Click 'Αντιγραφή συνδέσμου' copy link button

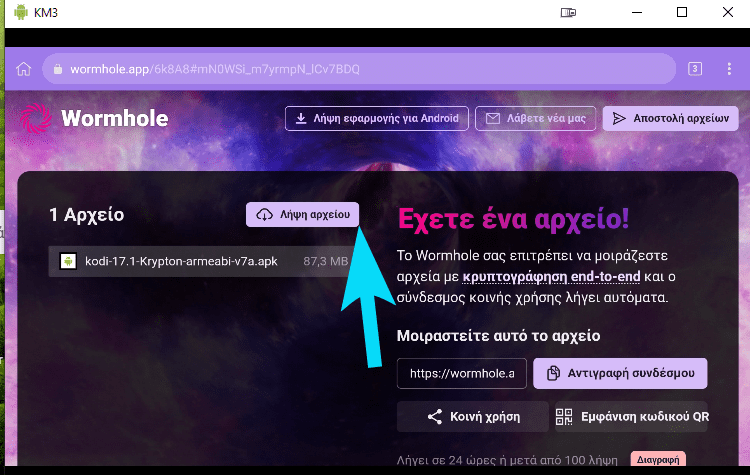click(x=620, y=373)
